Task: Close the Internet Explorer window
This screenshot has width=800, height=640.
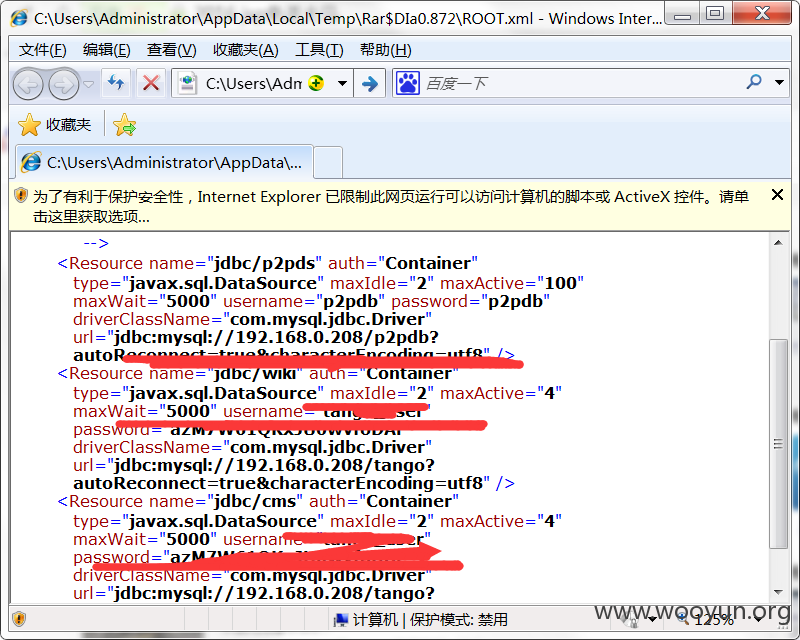Action: click(762, 14)
